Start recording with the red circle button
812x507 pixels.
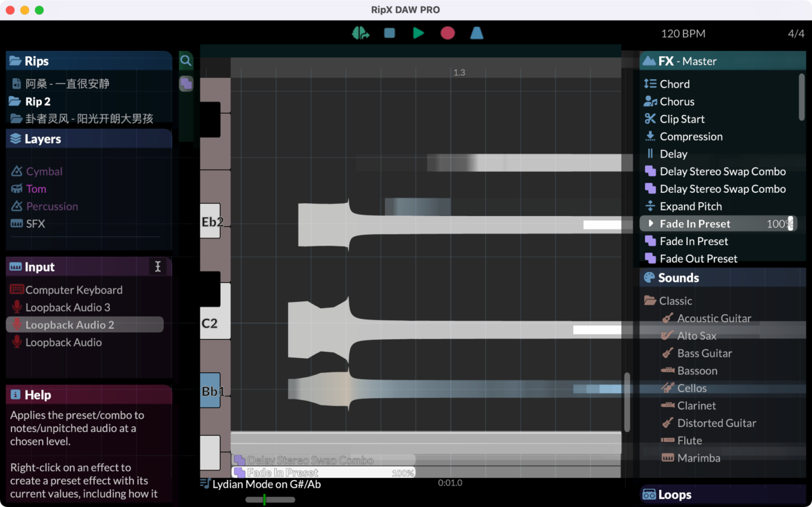click(447, 32)
